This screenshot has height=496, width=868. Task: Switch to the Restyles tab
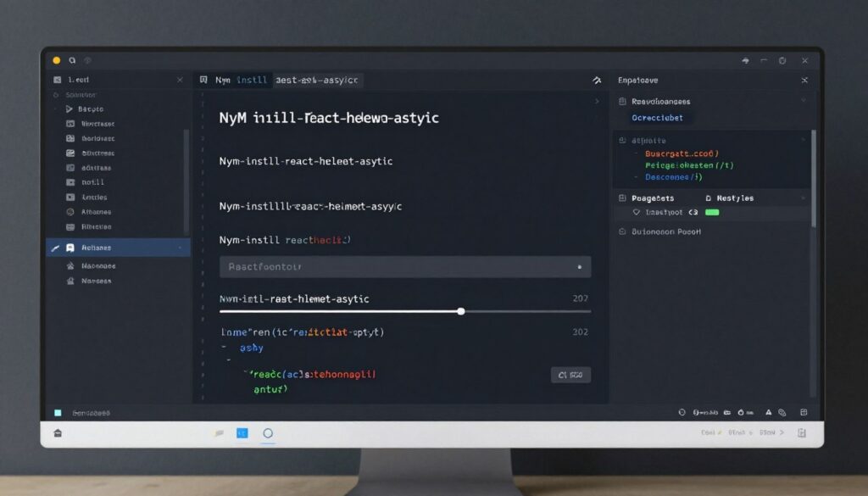click(x=729, y=198)
